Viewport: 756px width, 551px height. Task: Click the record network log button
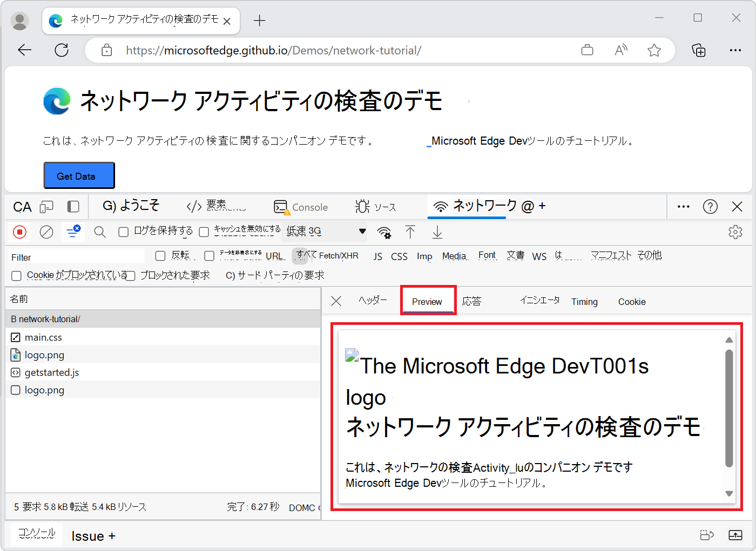pyautogui.click(x=20, y=232)
